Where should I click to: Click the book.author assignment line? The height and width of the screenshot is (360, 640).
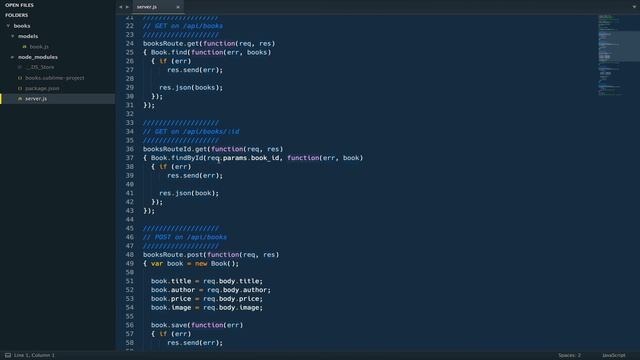[x=211, y=290]
